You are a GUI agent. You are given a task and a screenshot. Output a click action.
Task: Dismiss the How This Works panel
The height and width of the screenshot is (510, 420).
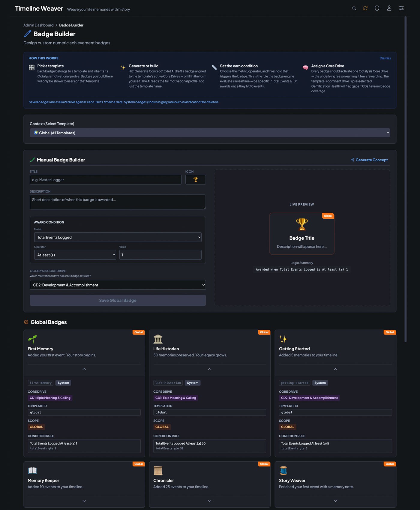click(385, 58)
